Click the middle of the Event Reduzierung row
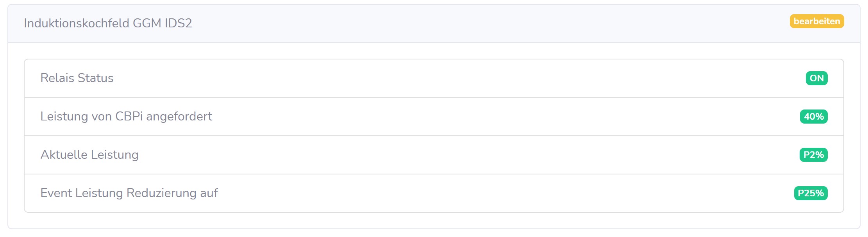Image resolution: width=868 pixels, height=237 pixels. tap(434, 193)
